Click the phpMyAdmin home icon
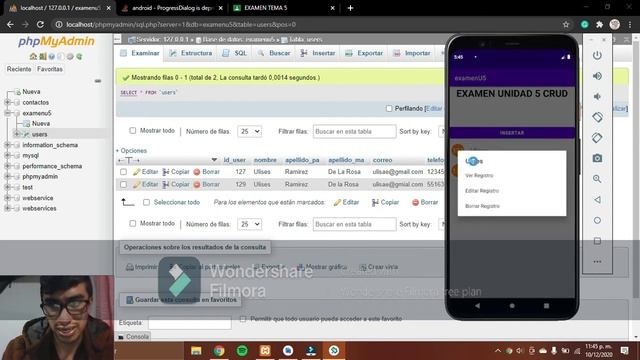Viewport: 640px width, 360px height. tap(33, 56)
